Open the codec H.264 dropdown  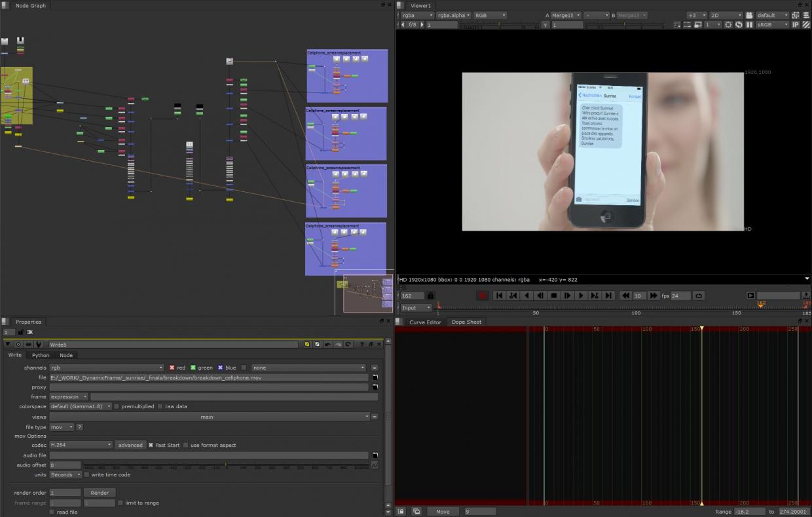pyautogui.click(x=81, y=445)
